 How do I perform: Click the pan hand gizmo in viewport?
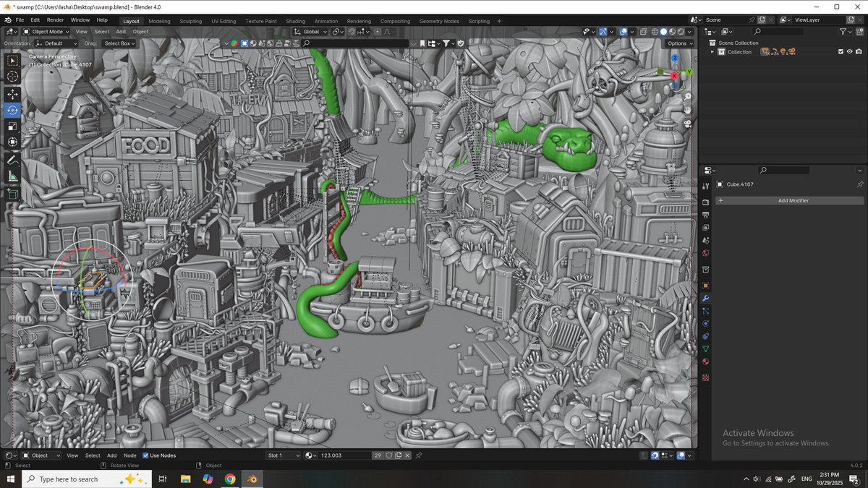click(687, 110)
